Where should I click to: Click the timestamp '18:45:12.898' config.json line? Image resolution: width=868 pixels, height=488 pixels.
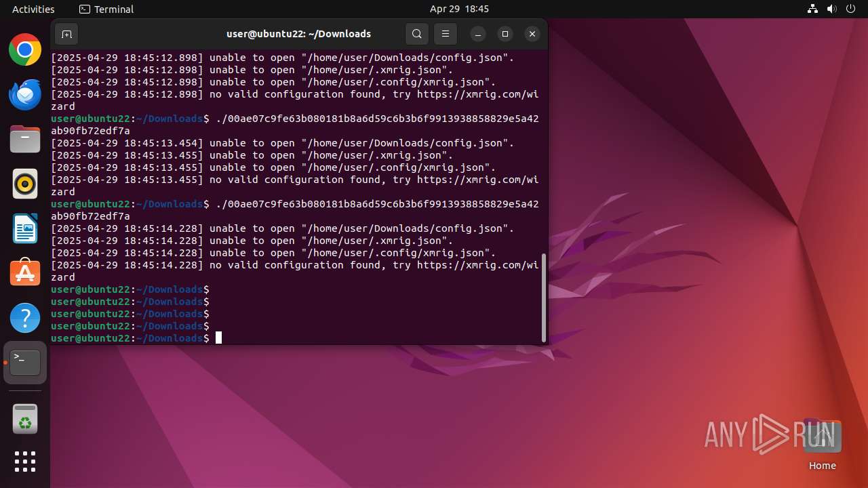pyautogui.click(x=283, y=58)
